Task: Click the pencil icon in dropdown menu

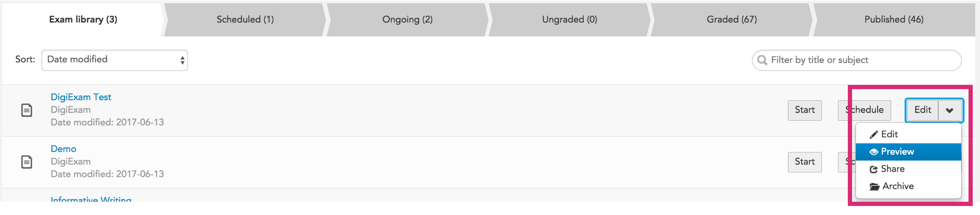Action: pyautogui.click(x=873, y=135)
